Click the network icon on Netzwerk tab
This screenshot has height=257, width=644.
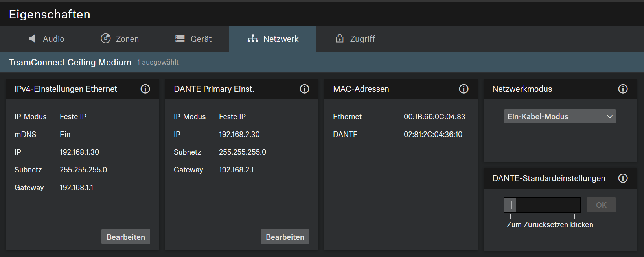pyautogui.click(x=252, y=39)
